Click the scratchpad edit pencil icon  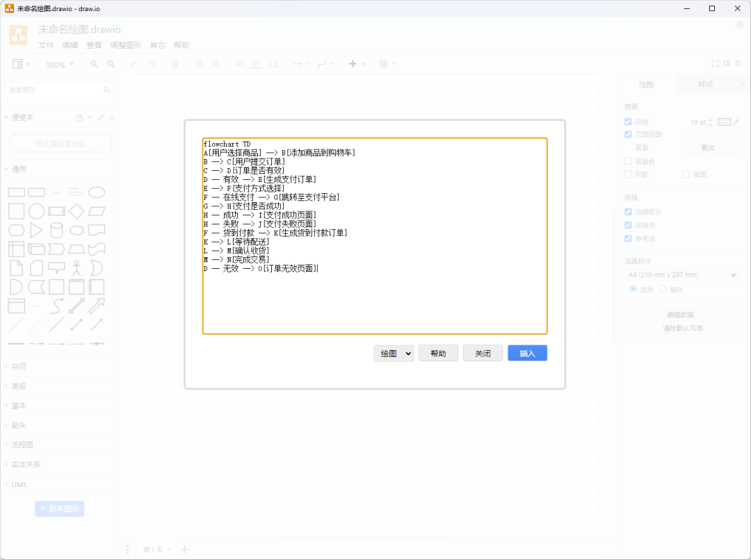(x=101, y=117)
